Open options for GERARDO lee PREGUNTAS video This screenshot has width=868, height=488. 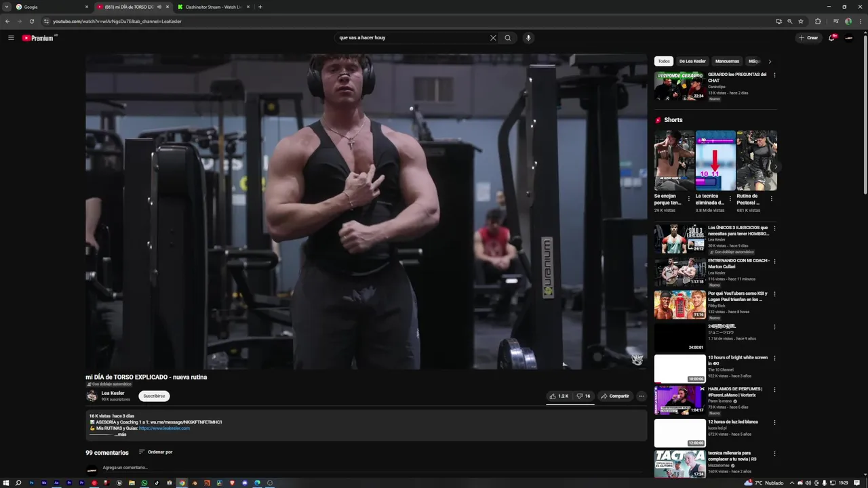774,75
